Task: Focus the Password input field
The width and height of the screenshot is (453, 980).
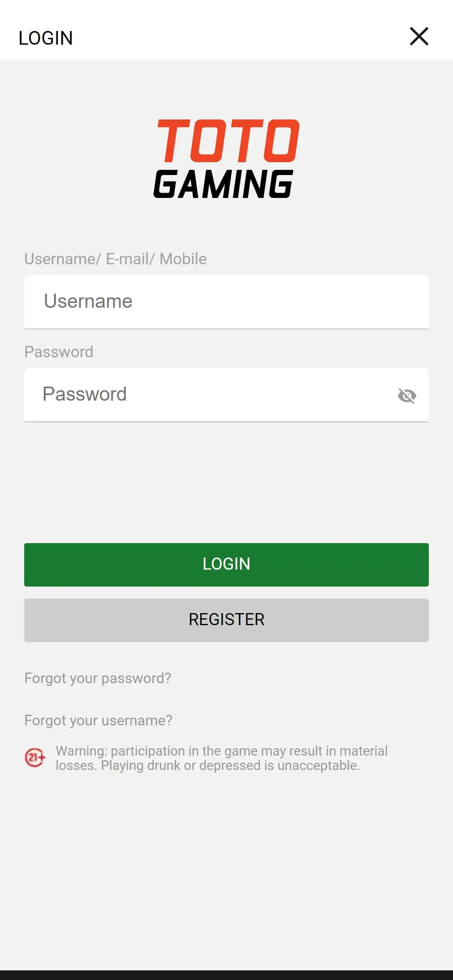Action: pyautogui.click(x=209, y=395)
